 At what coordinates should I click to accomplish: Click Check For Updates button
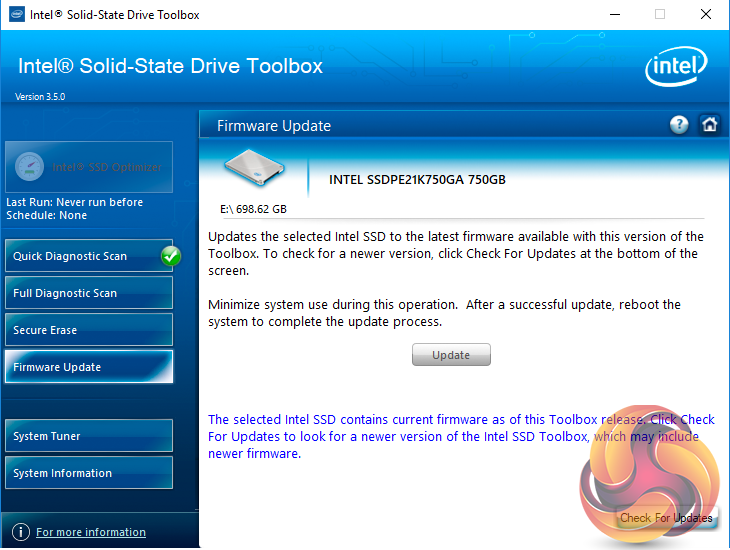click(x=666, y=518)
